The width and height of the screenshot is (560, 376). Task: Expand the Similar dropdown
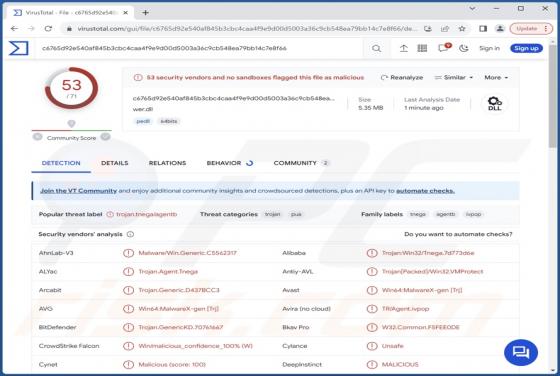(x=454, y=77)
